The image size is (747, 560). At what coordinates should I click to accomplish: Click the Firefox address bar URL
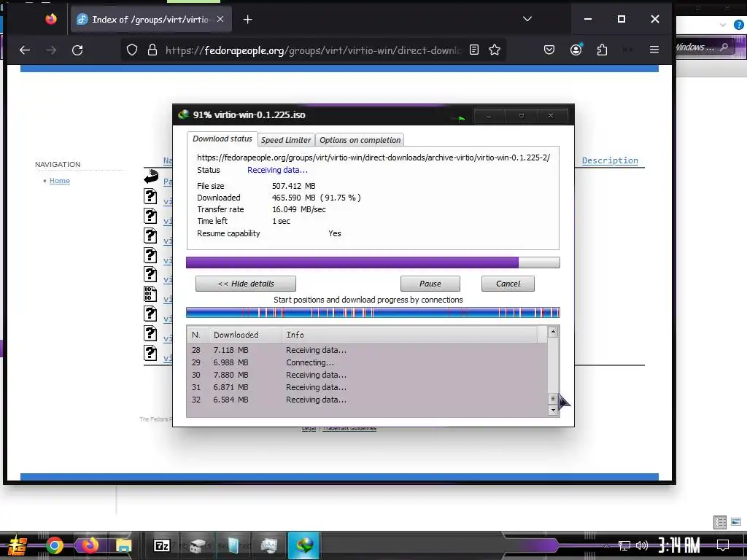click(312, 50)
